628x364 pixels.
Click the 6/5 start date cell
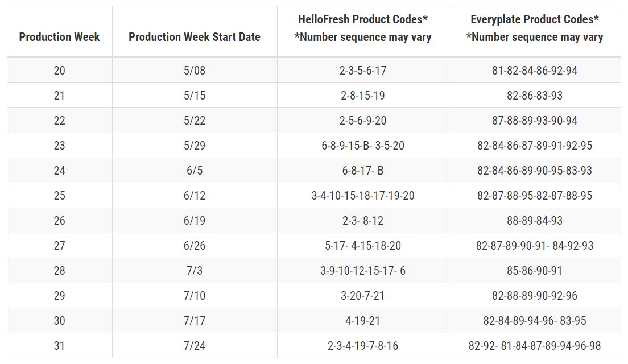(x=195, y=171)
